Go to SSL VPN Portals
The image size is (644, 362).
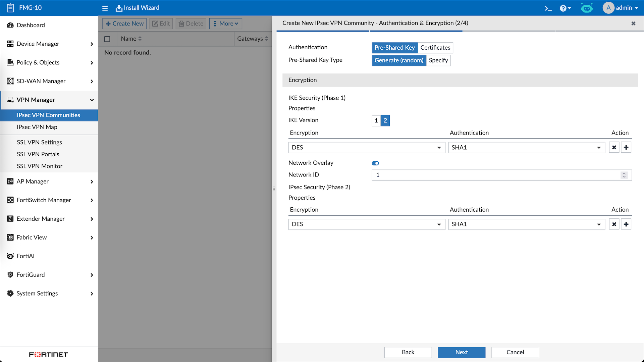coord(38,154)
